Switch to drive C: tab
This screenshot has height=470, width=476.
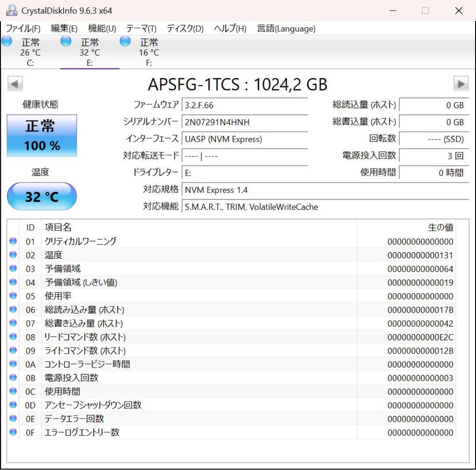click(30, 51)
